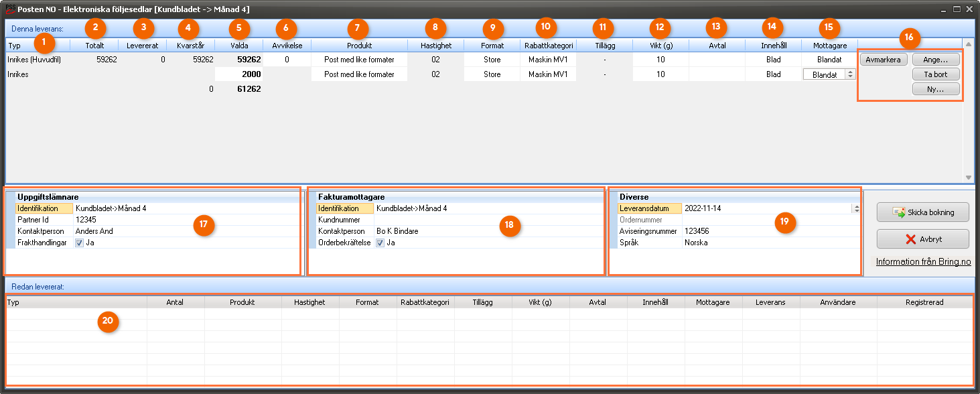Click the Produkt header in Denna leverans table
This screenshot has height=394, width=980.
[x=359, y=46]
